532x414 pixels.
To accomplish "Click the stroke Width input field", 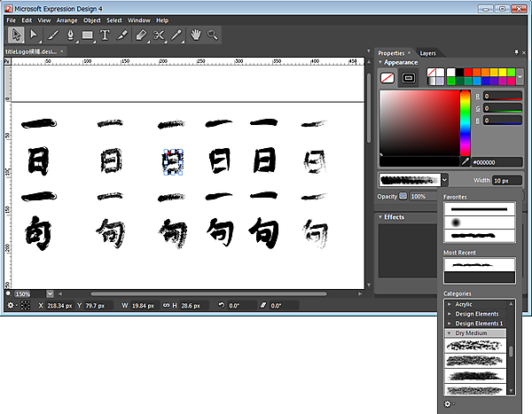I will [x=506, y=180].
